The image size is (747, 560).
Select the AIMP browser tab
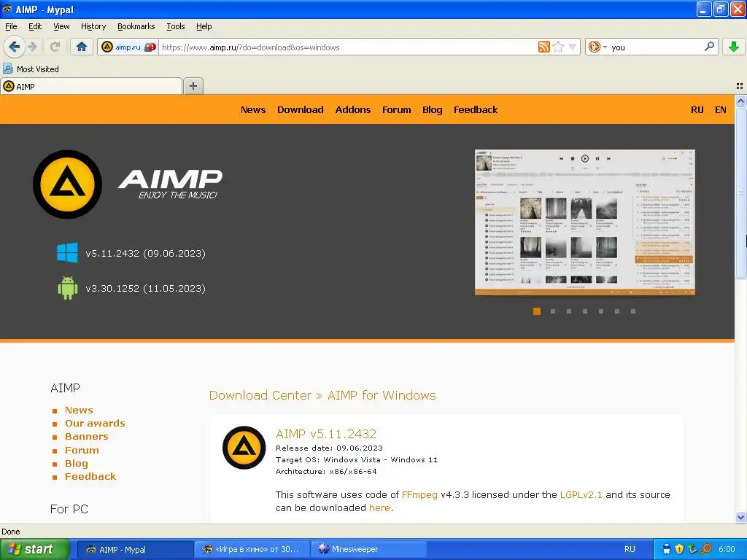tap(91, 86)
